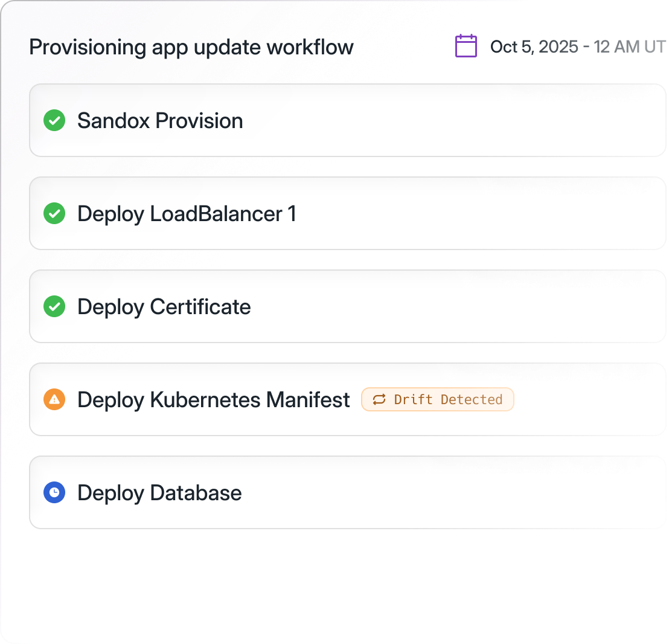The height and width of the screenshot is (644, 669).
Task: Open the date Oct 5, 2025 schedule text
Action: click(577, 47)
